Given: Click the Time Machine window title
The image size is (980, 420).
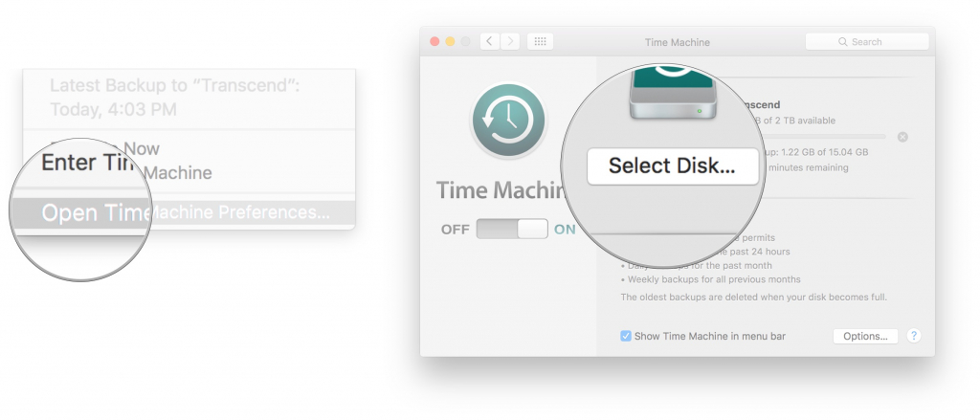Looking at the screenshot, I should [x=678, y=42].
